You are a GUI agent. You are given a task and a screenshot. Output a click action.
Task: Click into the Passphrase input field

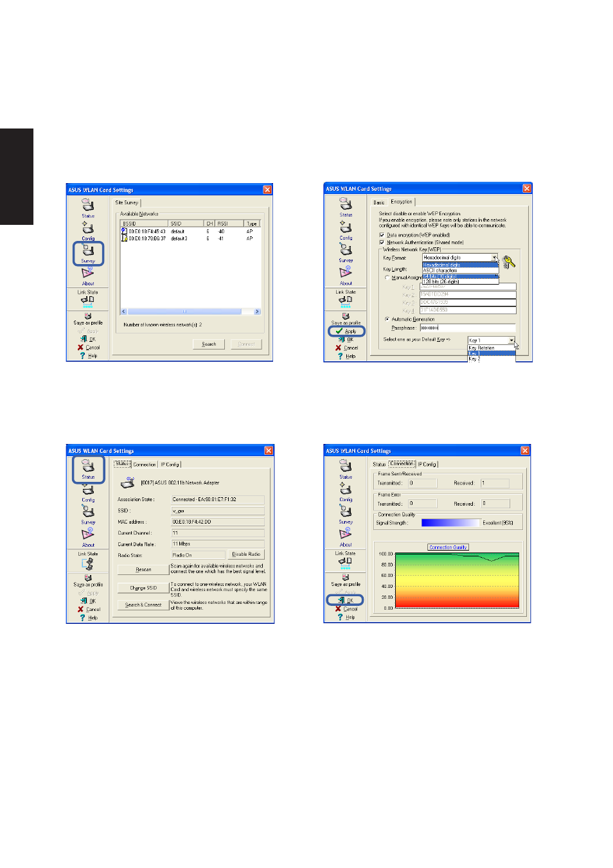467,328
